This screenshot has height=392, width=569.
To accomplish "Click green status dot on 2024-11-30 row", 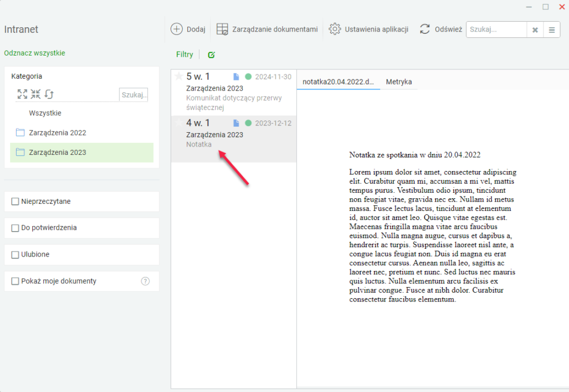I will 248,77.
